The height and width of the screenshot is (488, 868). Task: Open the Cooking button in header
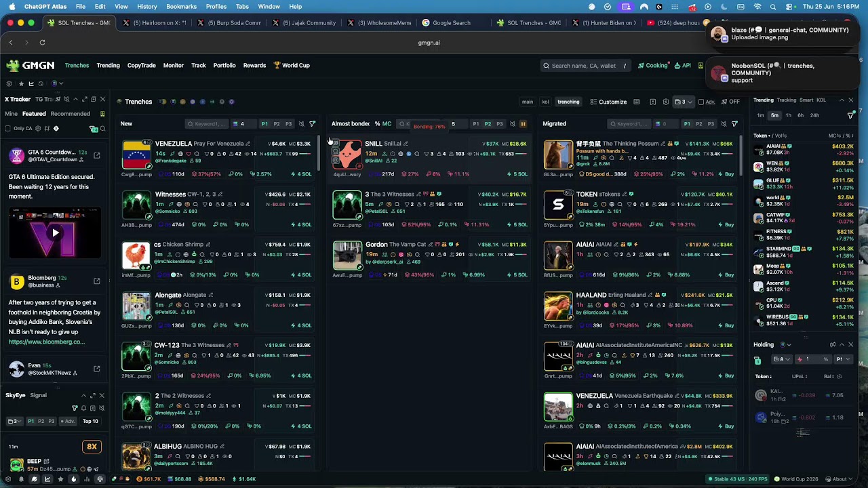pyautogui.click(x=653, y=66)
